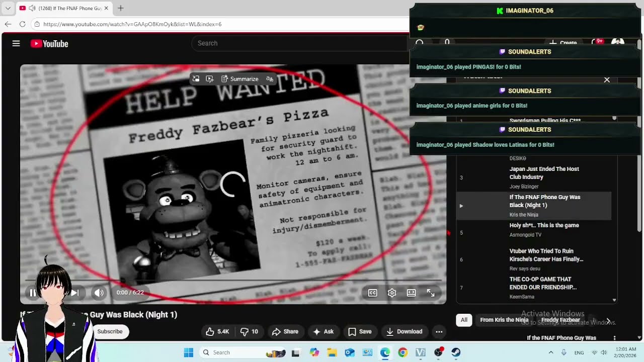Open OBS Studio from the taskbar

point(438,352)
